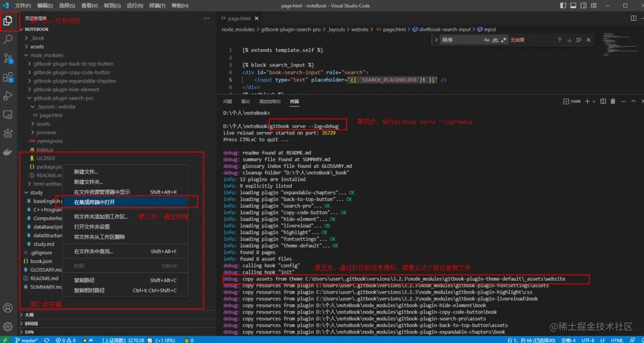Switch to the 问题 panel tab
644x343 pixels.
click(x=227, y=101)
